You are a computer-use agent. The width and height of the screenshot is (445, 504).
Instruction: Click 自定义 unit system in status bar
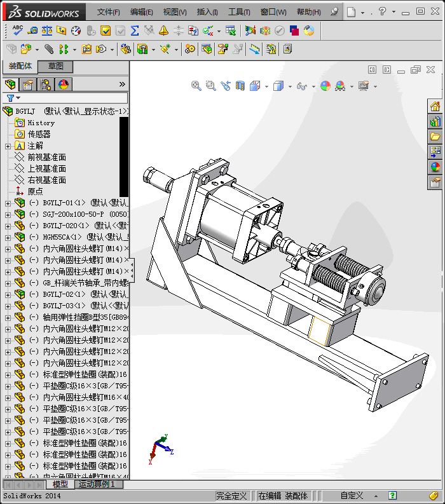(x=352, y=496)
